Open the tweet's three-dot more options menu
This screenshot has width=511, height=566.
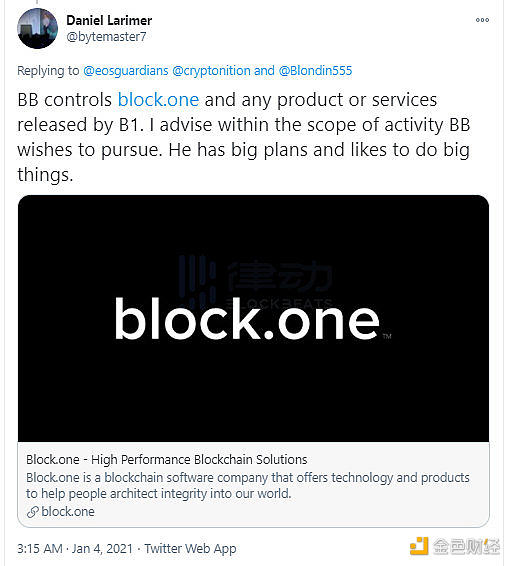pos(482,20)
